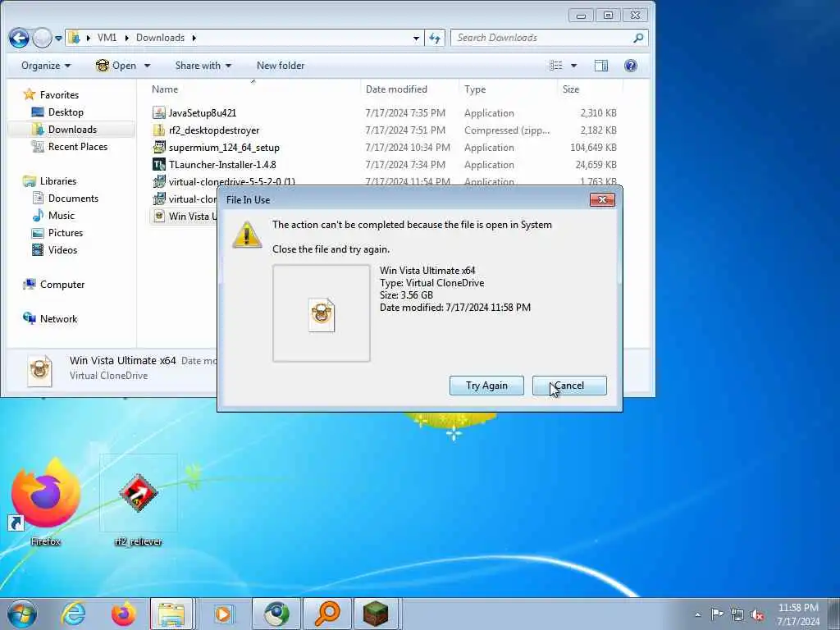
Task: Click the magnifying glass taskbar app
Action: pos(327,614)
